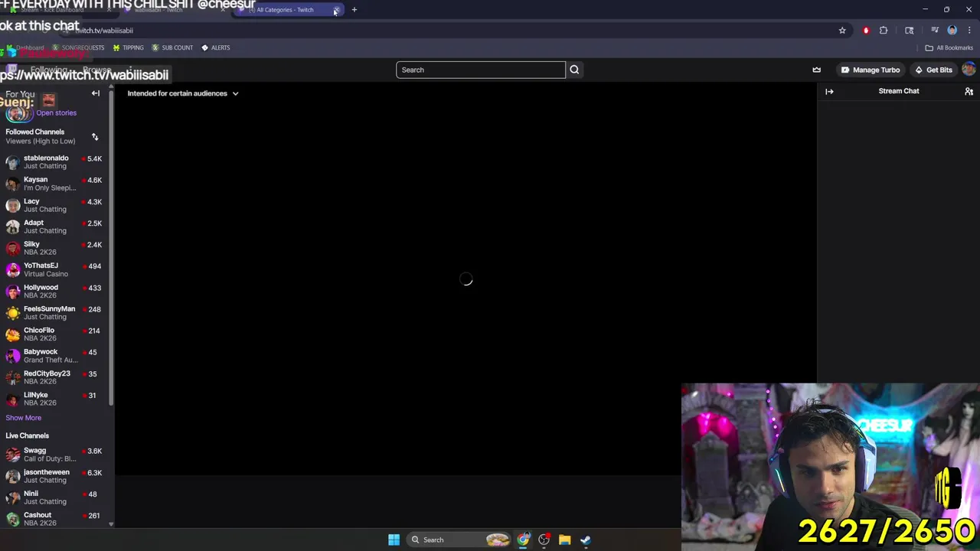
Task: Click the Followed Channels heading
Action: (35, 132)
